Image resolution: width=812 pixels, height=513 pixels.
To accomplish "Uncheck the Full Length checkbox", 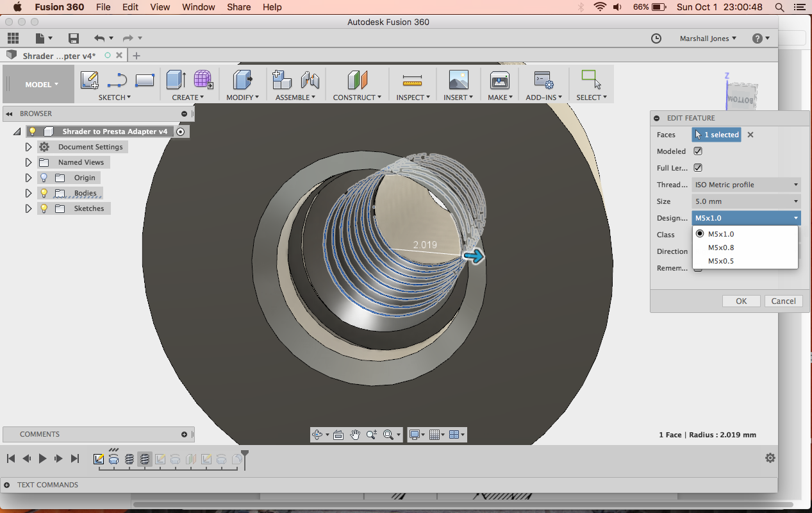I will tap(698, 168).
